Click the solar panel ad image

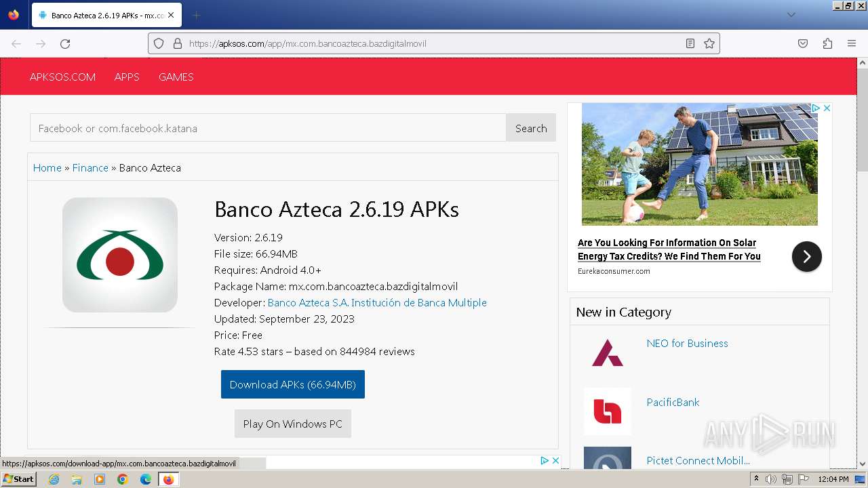click(700, 164)
